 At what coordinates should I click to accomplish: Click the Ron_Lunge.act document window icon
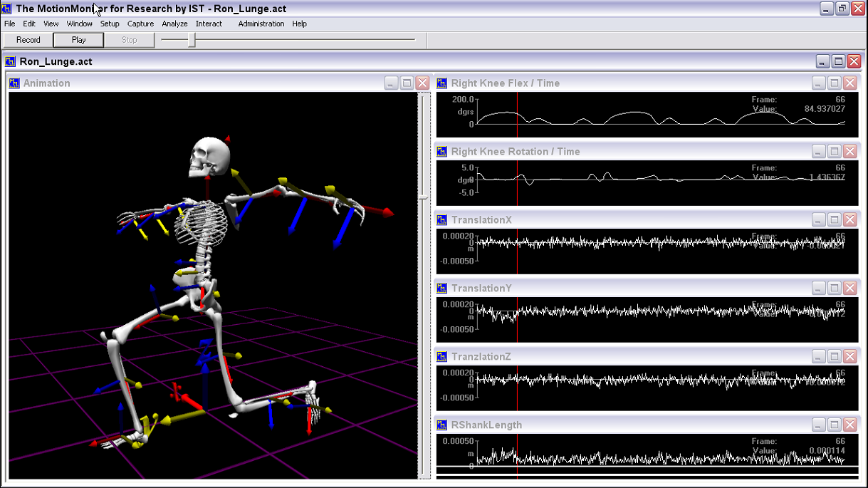(x=10, y=62)
